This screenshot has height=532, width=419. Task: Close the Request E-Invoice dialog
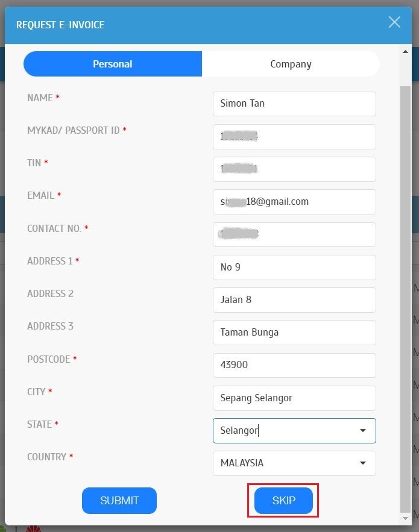pyautogui.click(x=394, y=23)
